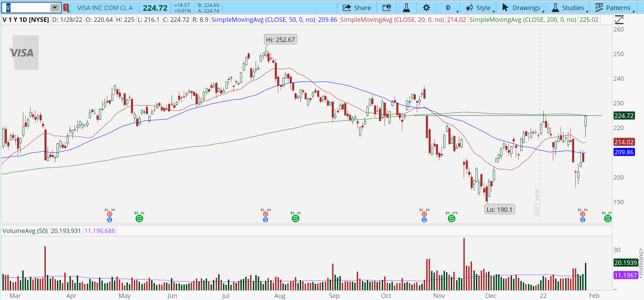
Task: Click the drawing tool icon above the price axis
Action: click(619, 20)
